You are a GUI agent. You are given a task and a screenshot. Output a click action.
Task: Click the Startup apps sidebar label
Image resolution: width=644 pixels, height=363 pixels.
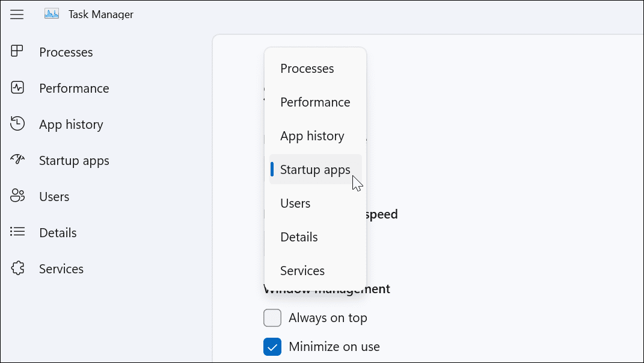[x=74, y=160]
